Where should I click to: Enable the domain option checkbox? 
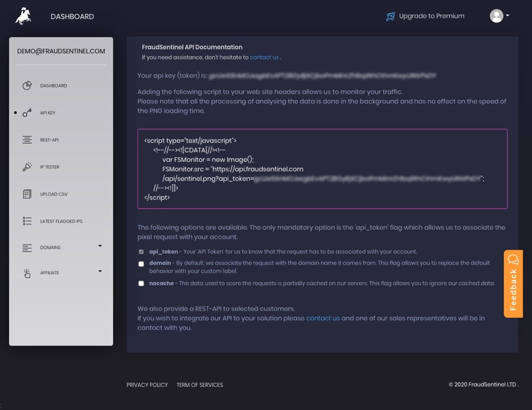[x=141, y=264]
